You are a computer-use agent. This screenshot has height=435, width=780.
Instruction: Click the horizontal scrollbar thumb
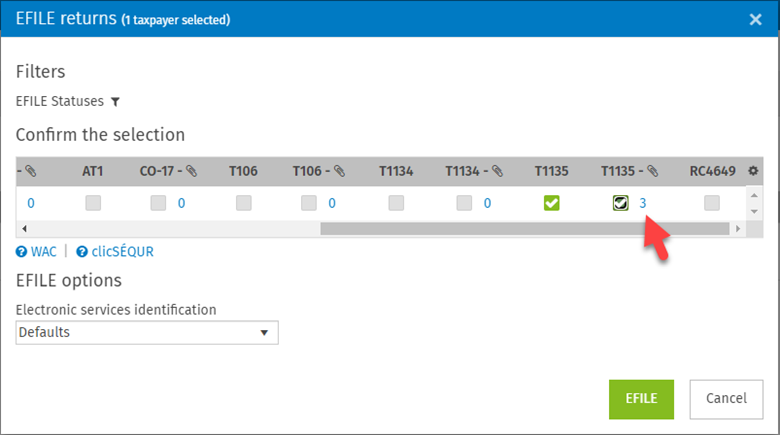525,229
